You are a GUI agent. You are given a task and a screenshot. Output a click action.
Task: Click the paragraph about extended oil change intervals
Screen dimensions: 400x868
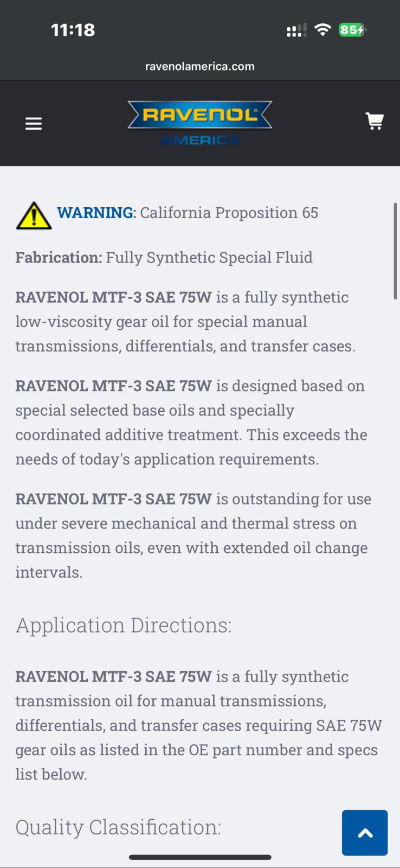[x=193, y=535]
